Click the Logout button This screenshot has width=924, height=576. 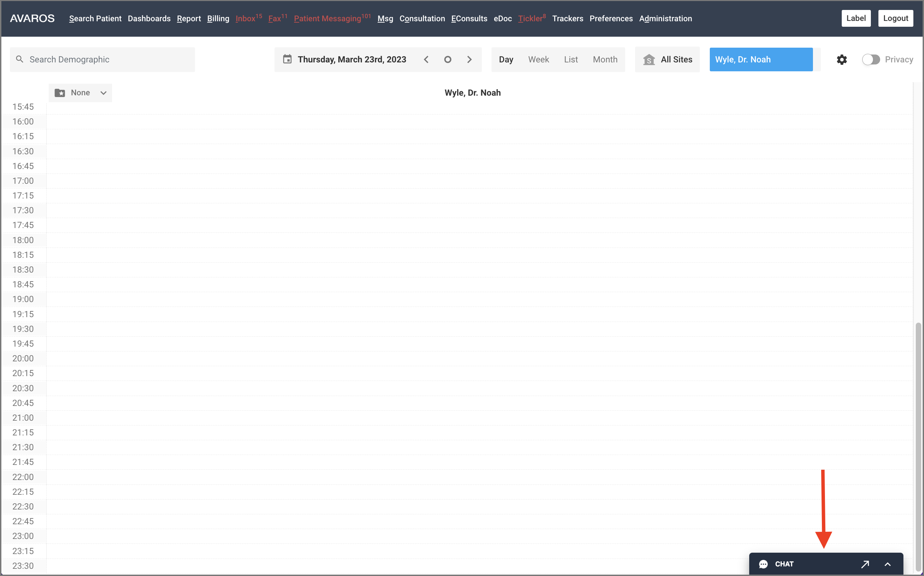896,18
